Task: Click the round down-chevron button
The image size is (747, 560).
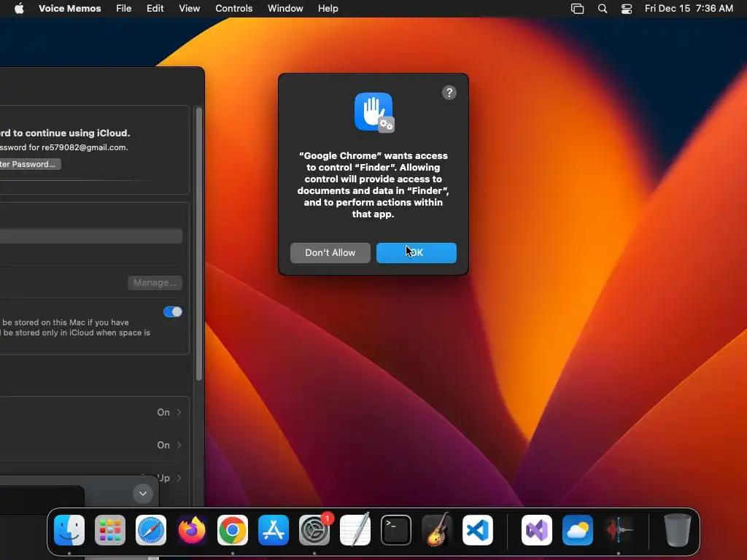Action: click(x=143, y=494)
